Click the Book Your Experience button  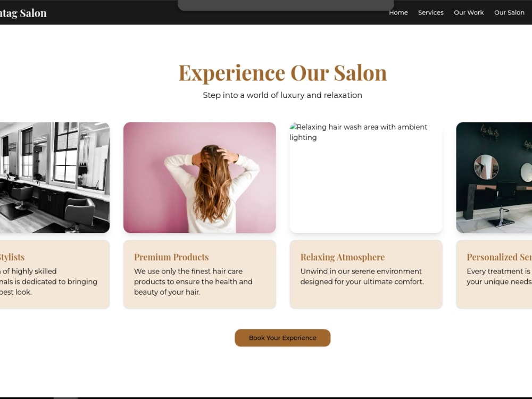pyautogui.click(x=282, y=338)
